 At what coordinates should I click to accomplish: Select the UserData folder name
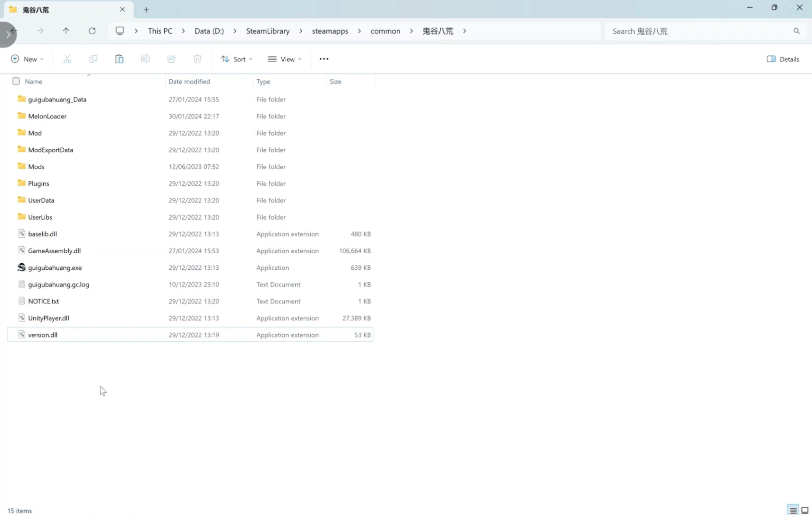(x=41, y=200)
